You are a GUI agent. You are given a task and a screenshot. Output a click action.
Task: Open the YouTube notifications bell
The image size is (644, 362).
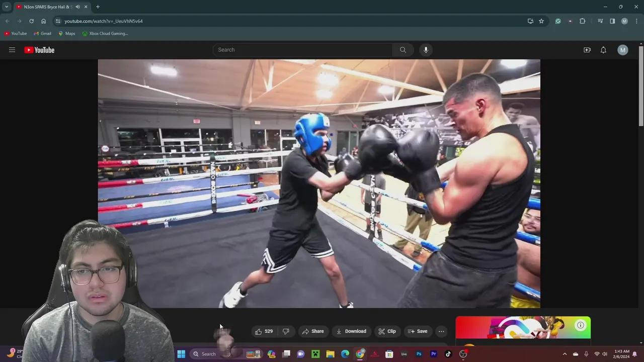coord(603,50)
